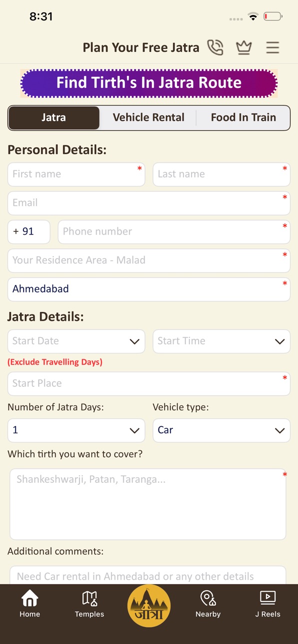The width and height of the screenshot is (298, 644).
Task: Open the Vehicle type Car dropdown
Action: coord(221,430)
